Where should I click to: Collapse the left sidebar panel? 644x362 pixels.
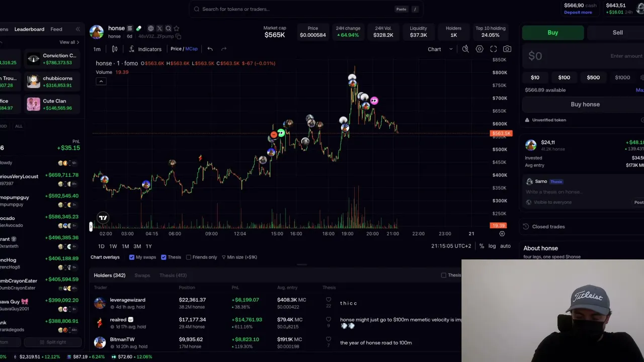77,29
